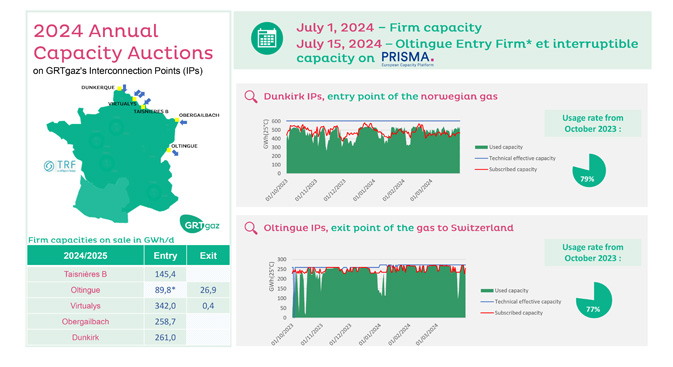Click 'on GRTgaz's Interconnection Points (IPs)' subtitle

118,71
